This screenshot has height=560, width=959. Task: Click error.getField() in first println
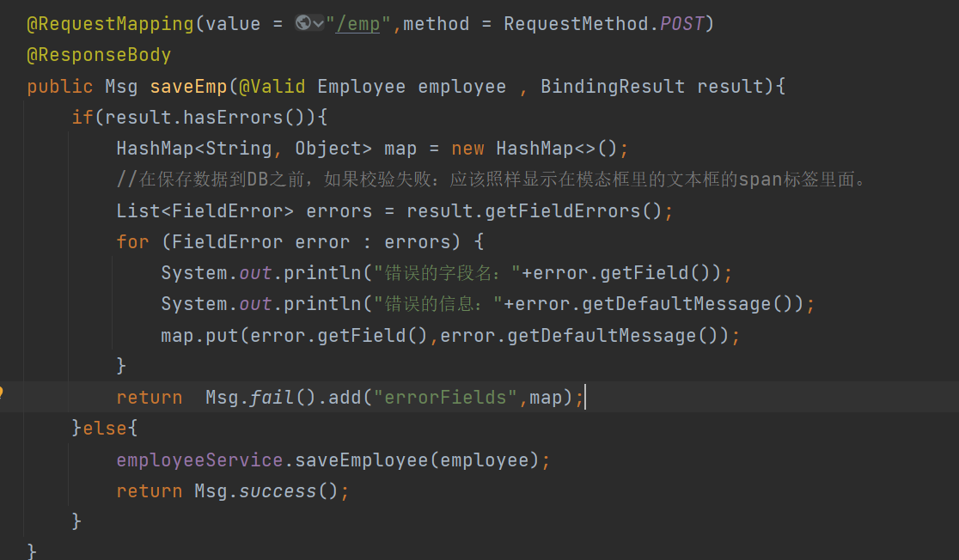622,272
